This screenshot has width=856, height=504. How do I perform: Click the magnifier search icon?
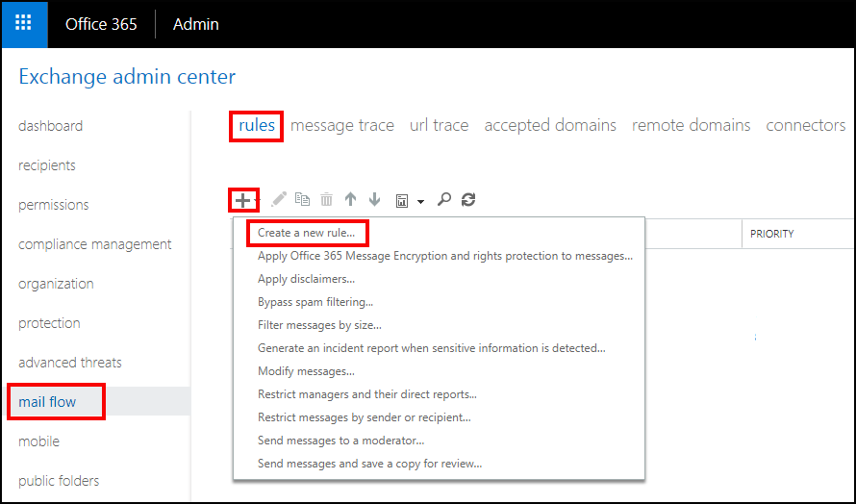click(x=444, y=200)
